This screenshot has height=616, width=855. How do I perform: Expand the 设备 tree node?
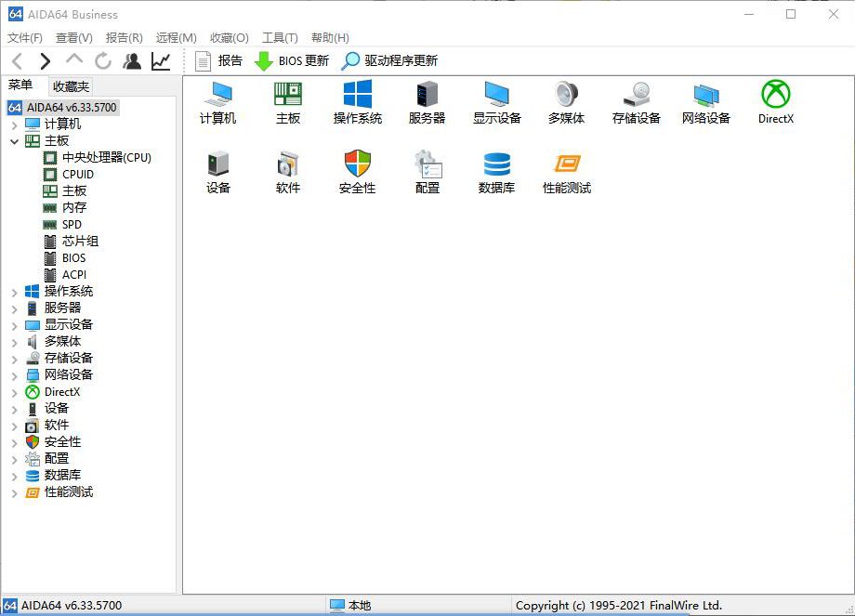[14, 410]
